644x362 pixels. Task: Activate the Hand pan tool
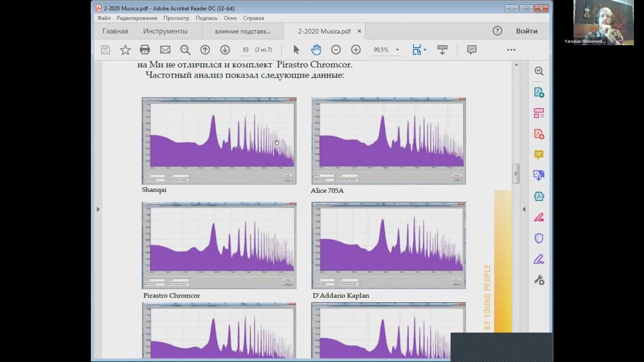pos(316,50)
